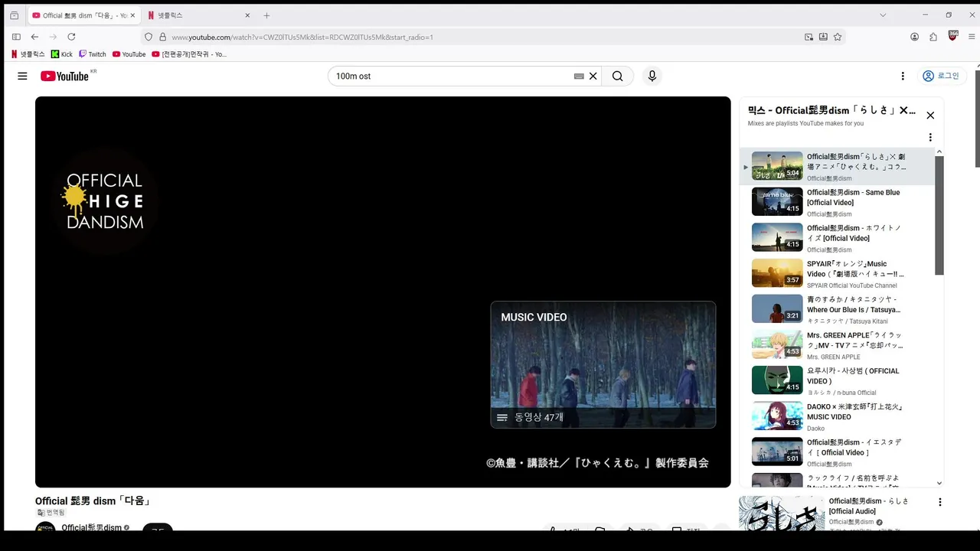Image resolution: width=980 pixels, height=551 pixels.
Task: Open the 넷플릭스 bookmark
Action: (x=28, y=54)
